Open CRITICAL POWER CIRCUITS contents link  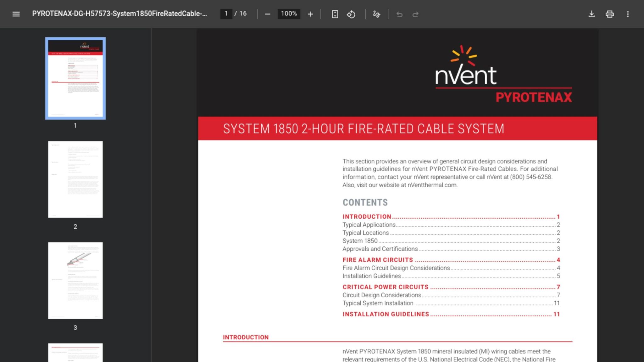click(x=451, y=287)
